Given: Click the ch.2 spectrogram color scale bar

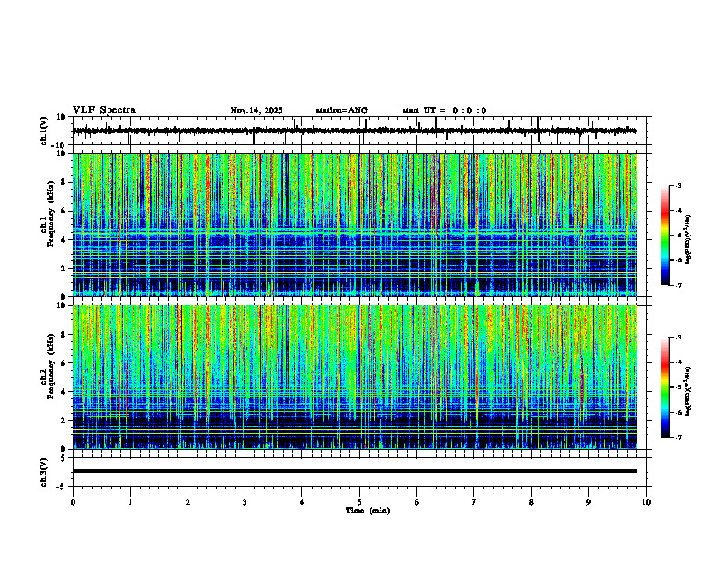Looking at the screenshot, I should pyautogui.click(x=665, y=387).
